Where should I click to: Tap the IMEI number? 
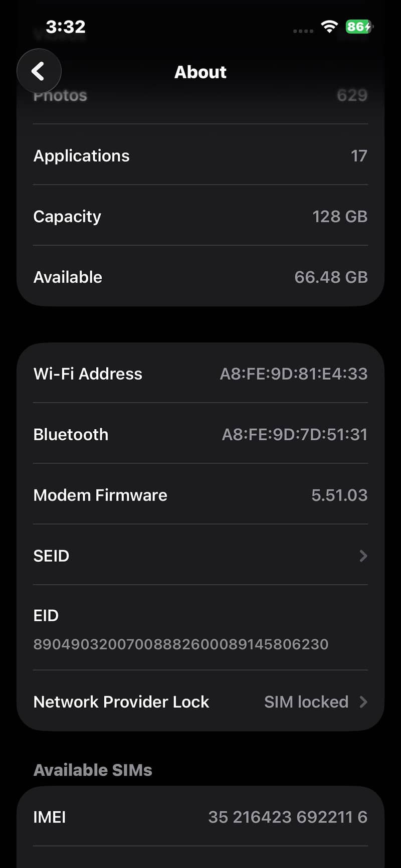pyautogui.click(x=287, y=817)
